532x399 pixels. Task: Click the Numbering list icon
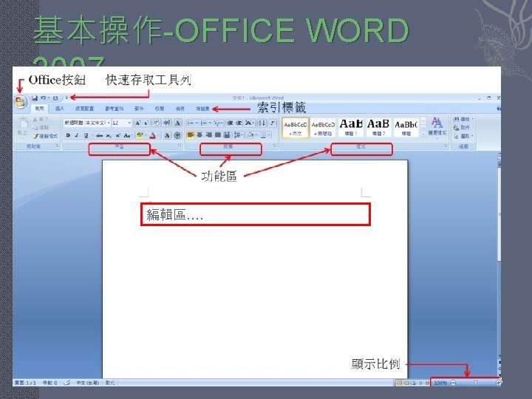(x=204, y=123)
